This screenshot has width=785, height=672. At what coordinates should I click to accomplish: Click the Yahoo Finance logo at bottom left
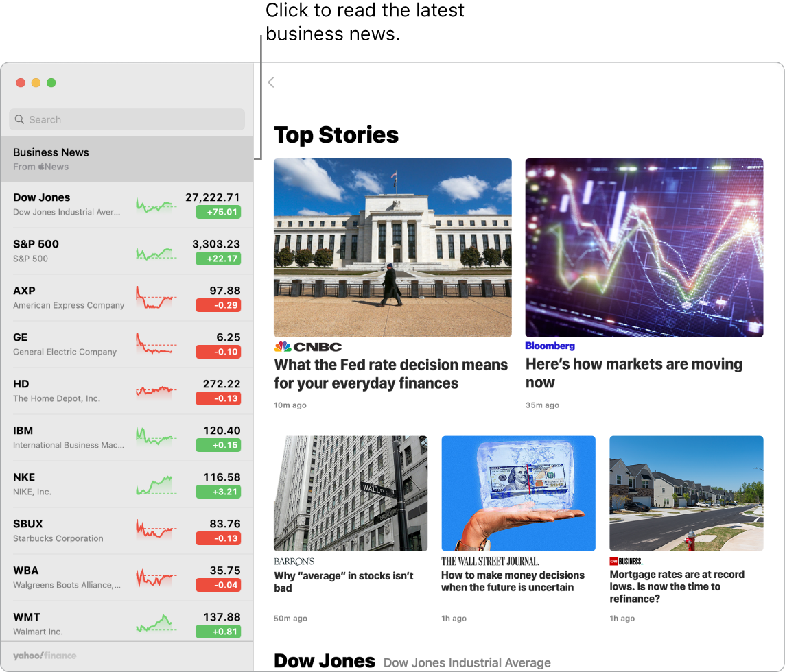44,655
